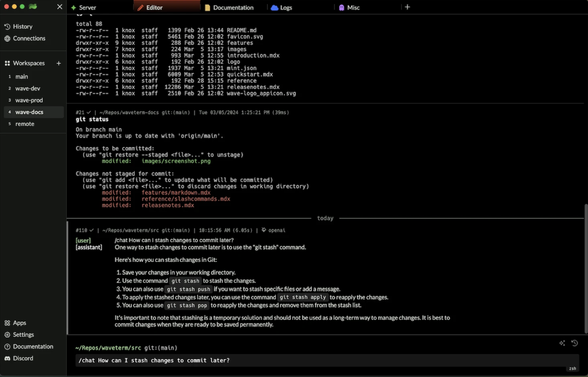Click 'quickstart.mdx' in the file listing
The image size is (588, 377).
(250, 74)
